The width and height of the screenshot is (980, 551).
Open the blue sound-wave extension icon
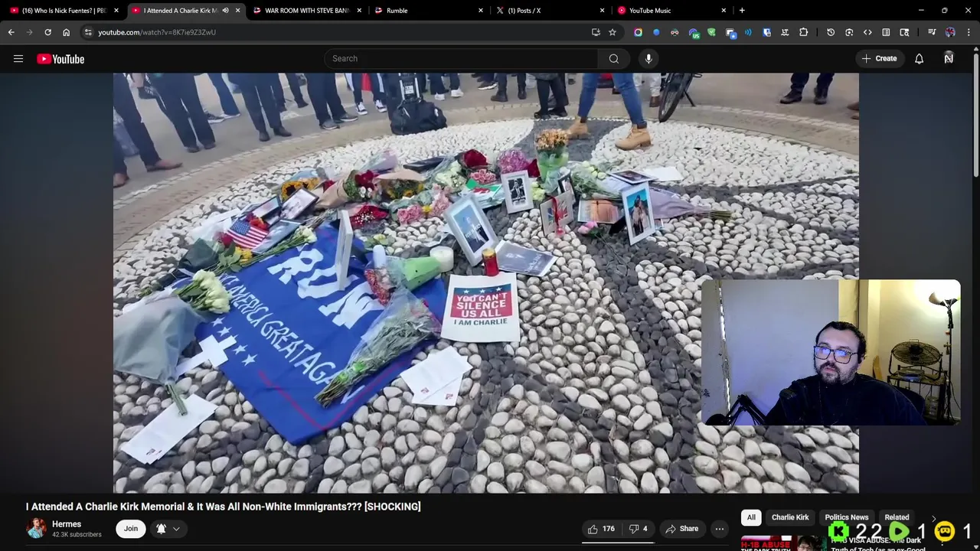pyautogui.click(x=748, y=32)
